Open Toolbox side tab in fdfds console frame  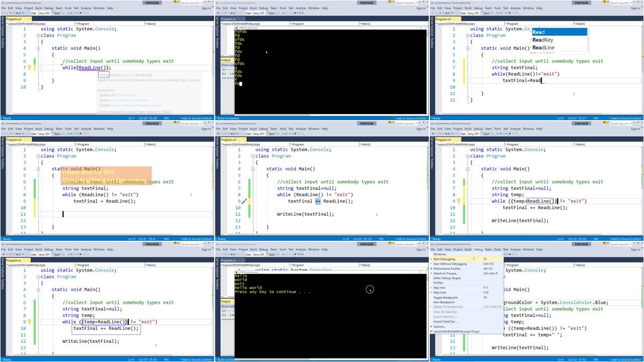(x=217, y=43)
